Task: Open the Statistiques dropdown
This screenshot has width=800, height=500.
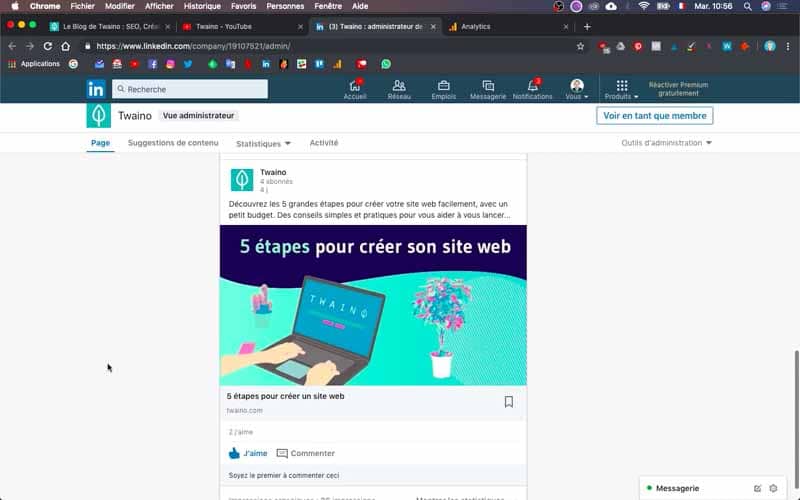Action: click(x=263, y=144)
